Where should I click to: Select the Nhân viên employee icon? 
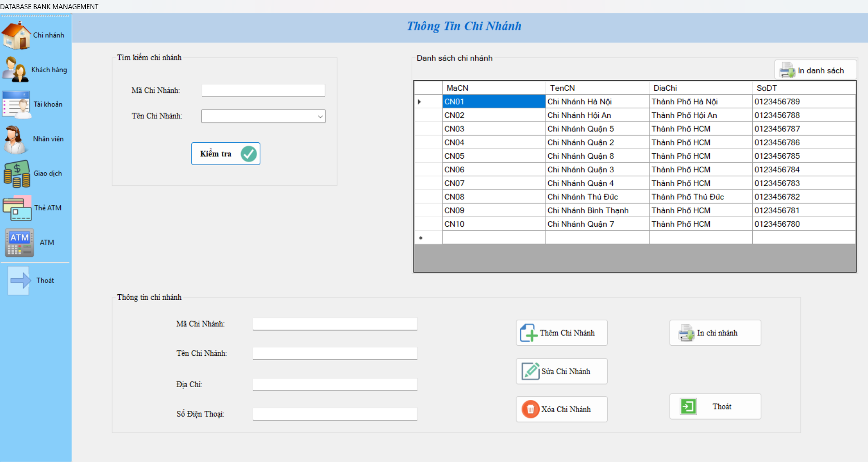(15, 139)
